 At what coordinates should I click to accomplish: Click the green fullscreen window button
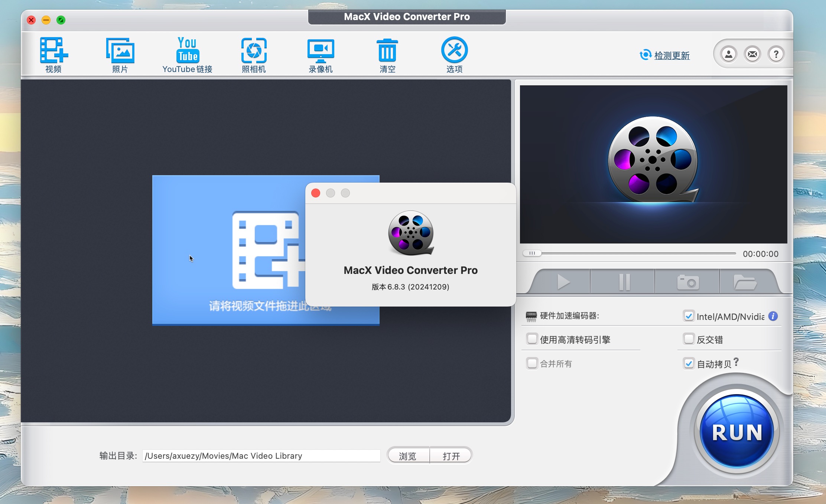click(x=61, y=20)
